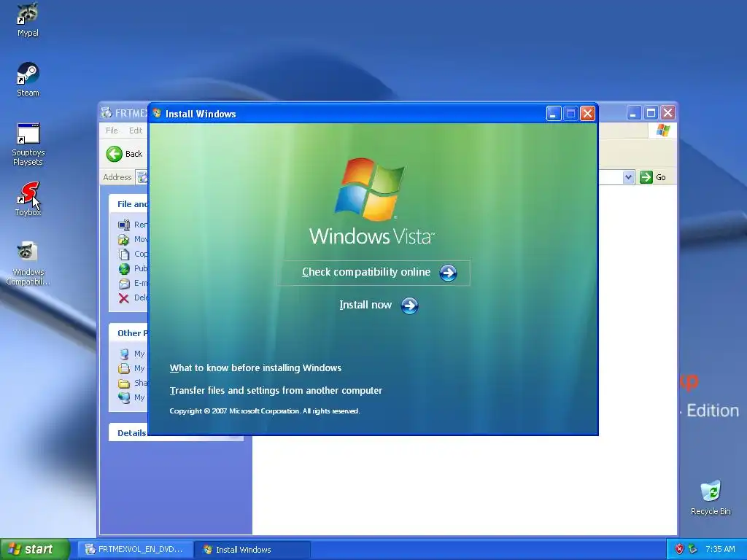Click the Move task icon in Explorer sidebar
Image resolution: width=747 pixels, height=560 pixels.
coord(124,239)
